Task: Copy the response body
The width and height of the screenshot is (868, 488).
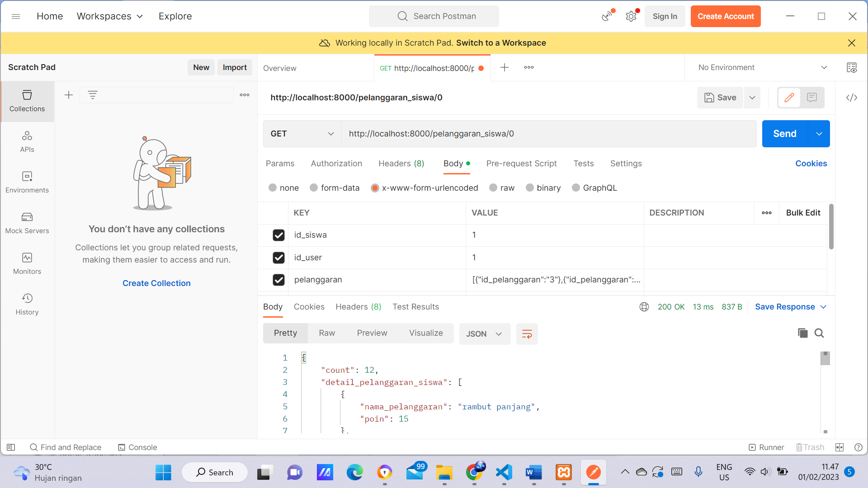Action: [802, 333]
